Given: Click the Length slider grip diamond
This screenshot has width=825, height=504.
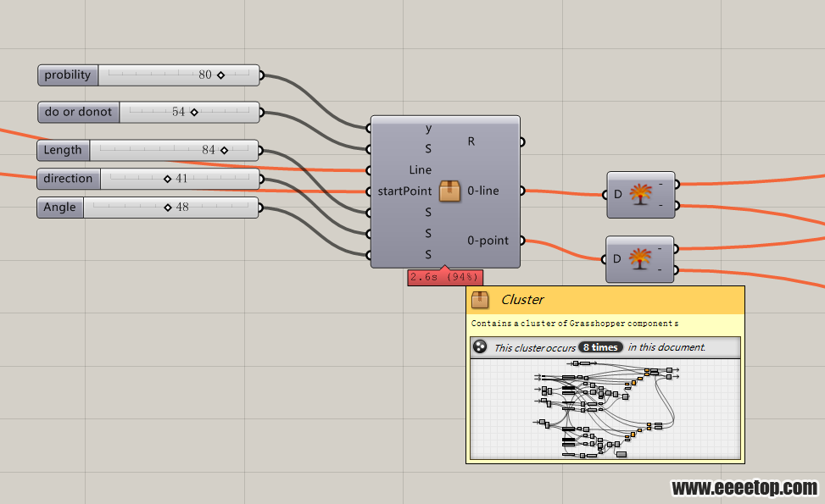Looking at the screenshot, I should pos(224,150).
